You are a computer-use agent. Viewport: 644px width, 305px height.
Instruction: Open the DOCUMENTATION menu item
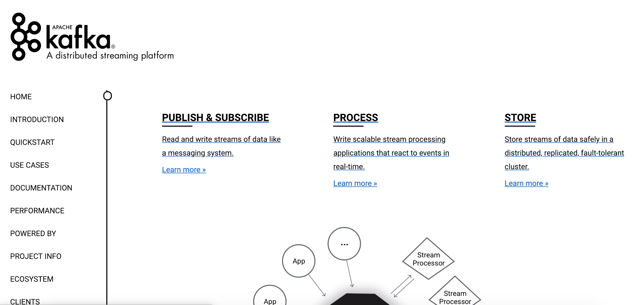[x=41, y=188]
